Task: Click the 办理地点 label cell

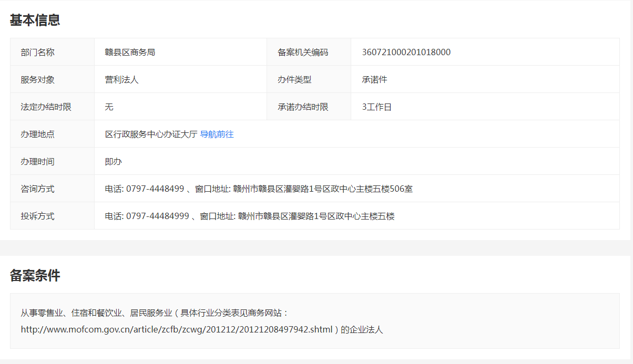Action: point(52,134)
